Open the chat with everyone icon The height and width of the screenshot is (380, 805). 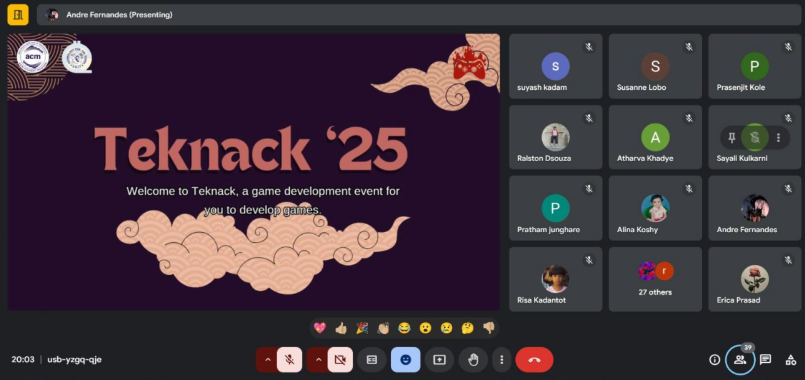pos(765,359)
